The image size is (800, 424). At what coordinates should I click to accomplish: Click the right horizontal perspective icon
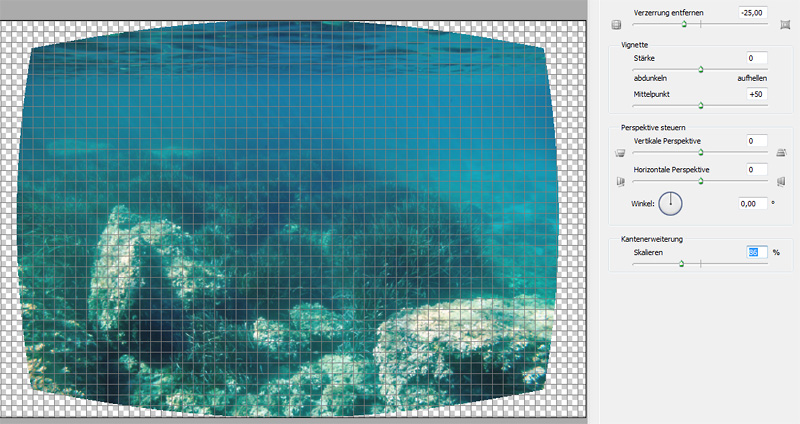tap(781, 181)
